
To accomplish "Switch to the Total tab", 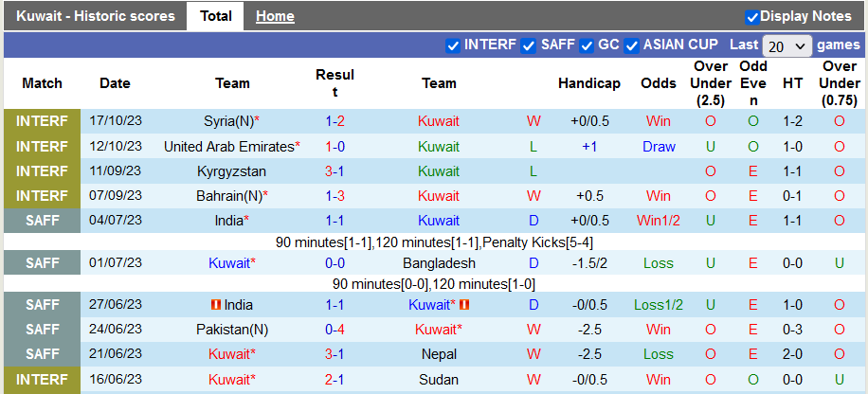I will click(x=216, y=16).
